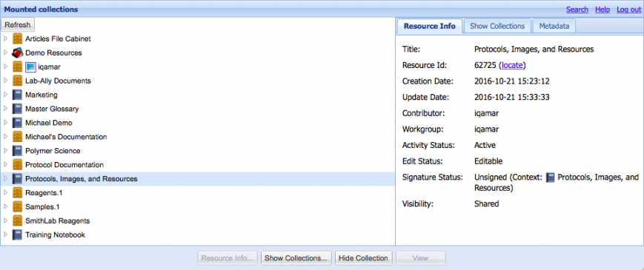Viewport: 644px width, 270px height.
Task: Expand the SmithLab Reagents node
Action: click(5, 221)
